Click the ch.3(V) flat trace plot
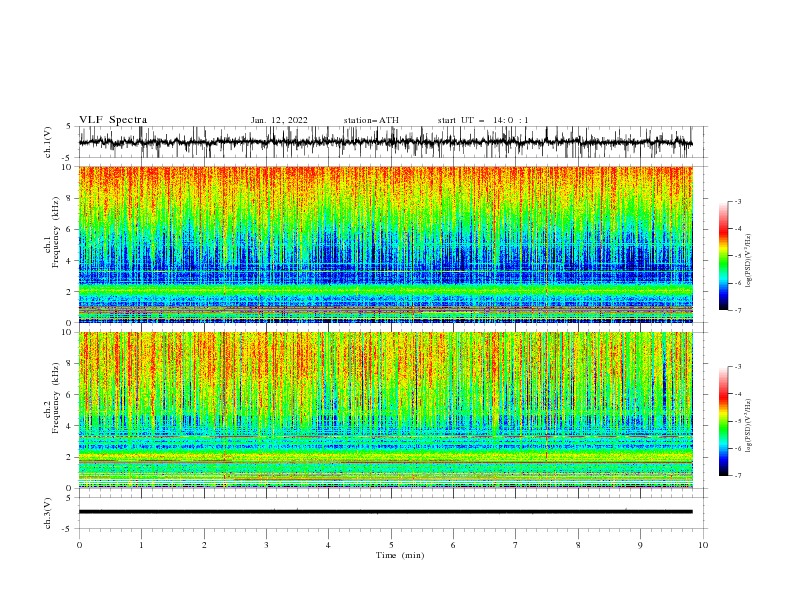This screenshot has height=612, width=792. [x=392, y=513]
